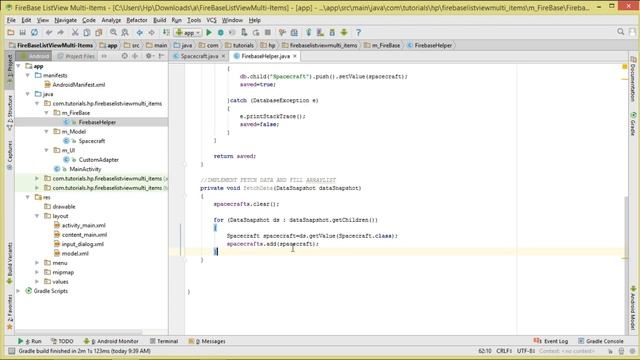The height and width of the screenshot is (360, 640).
Task: Open the Run tool window button
Action: click(x=30, y=341)
